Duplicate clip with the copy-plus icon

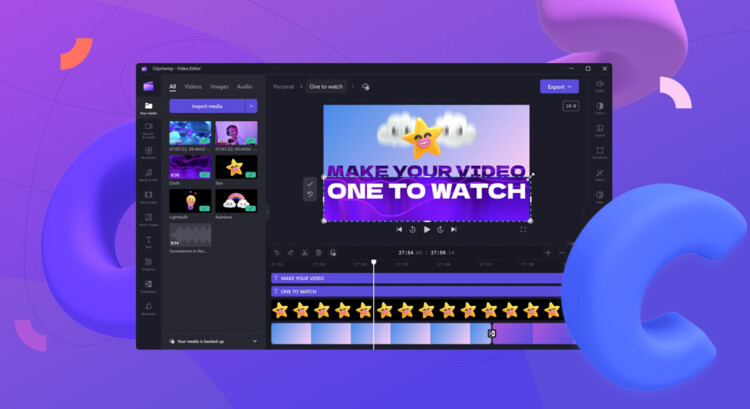click(333, 253)
